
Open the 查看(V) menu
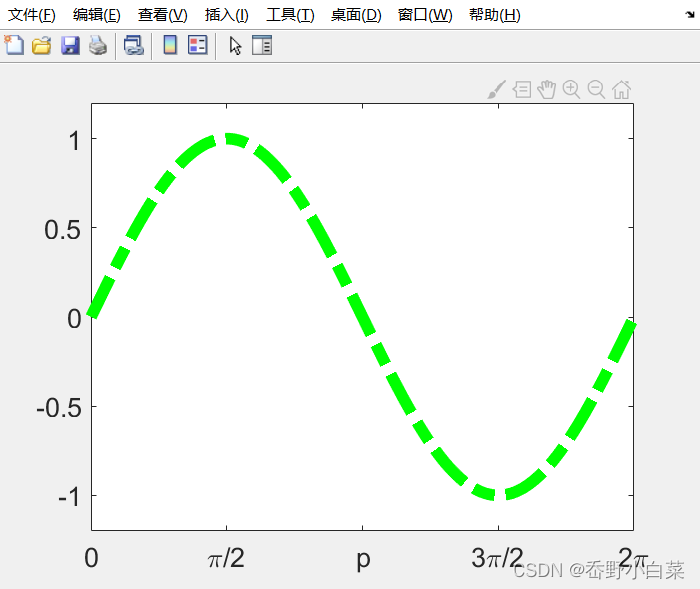(x=162, y=15)
